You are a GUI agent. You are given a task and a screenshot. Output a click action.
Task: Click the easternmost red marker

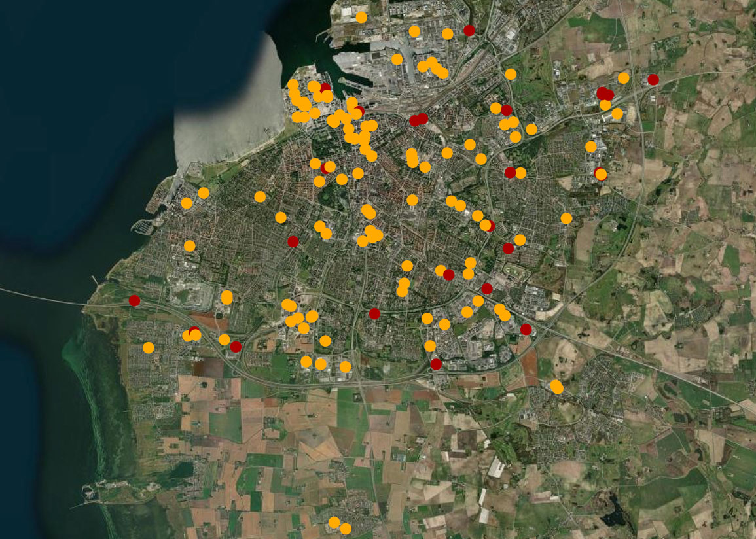[x=653, y=80]
